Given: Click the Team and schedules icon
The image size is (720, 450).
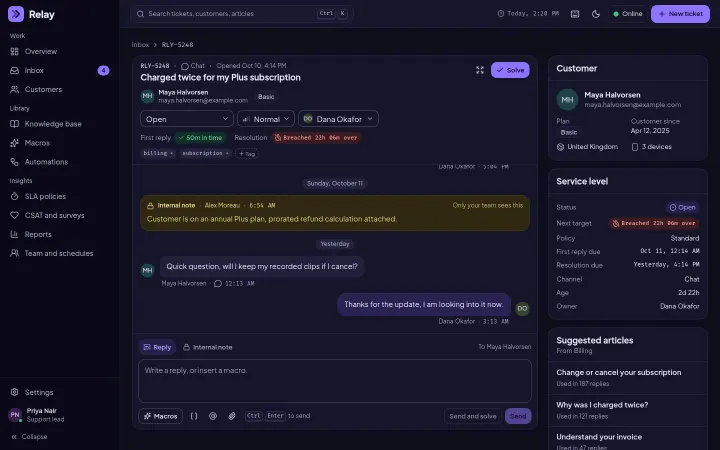Looking at the screenshot, I should [15, 253].
